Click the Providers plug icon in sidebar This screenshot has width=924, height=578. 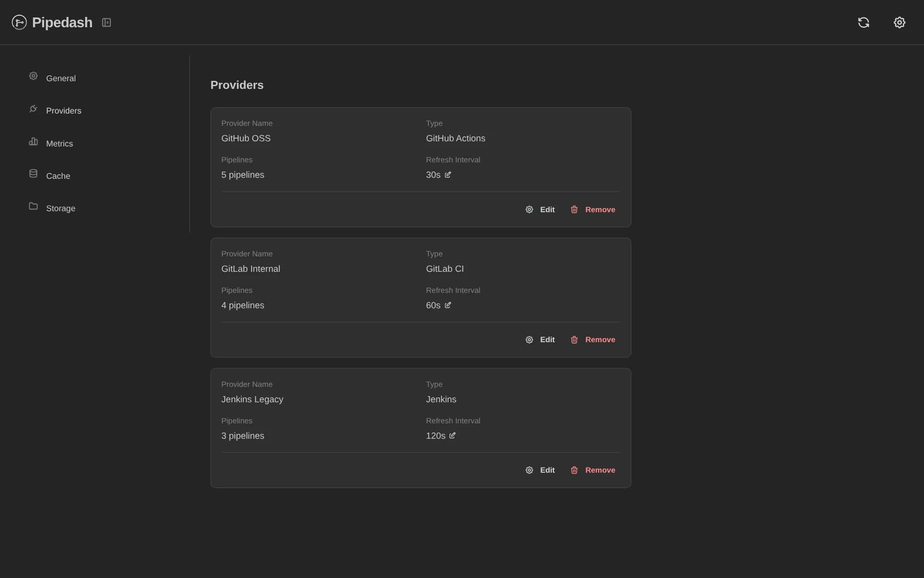pos(33,108)
